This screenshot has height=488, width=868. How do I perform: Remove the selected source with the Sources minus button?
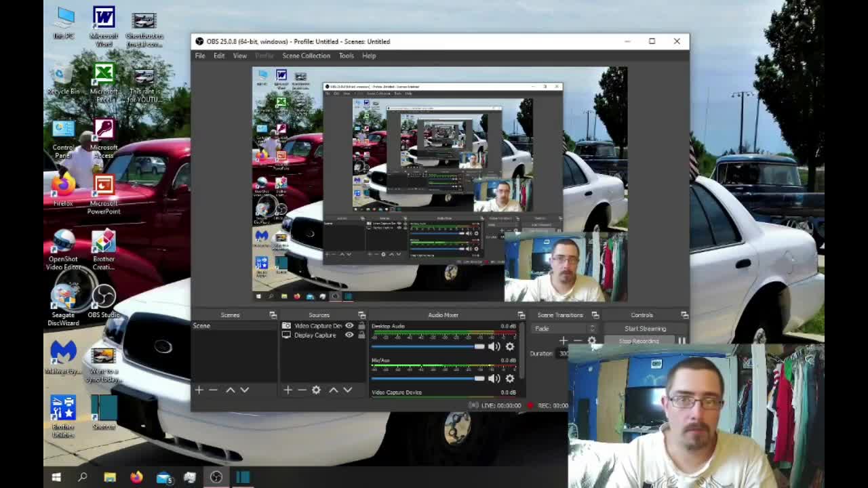(302, 390)
